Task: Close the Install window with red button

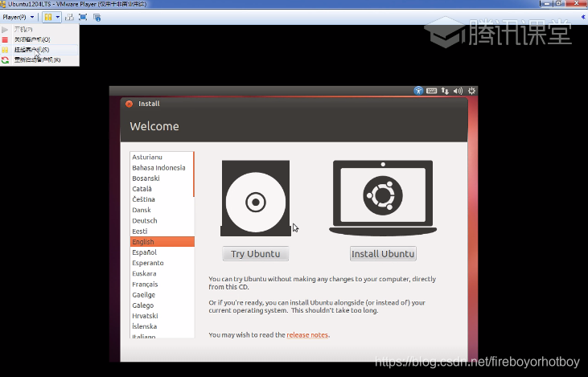Action: (129, 104)
